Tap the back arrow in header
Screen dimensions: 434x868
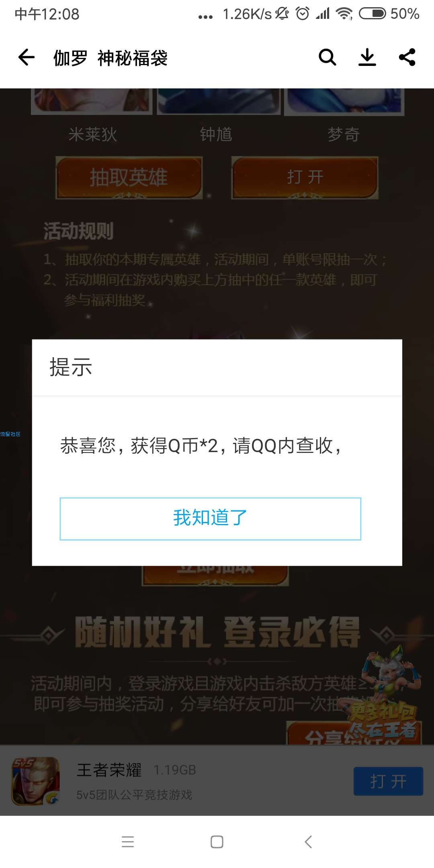pyautogui.click(x=27, y=57)
